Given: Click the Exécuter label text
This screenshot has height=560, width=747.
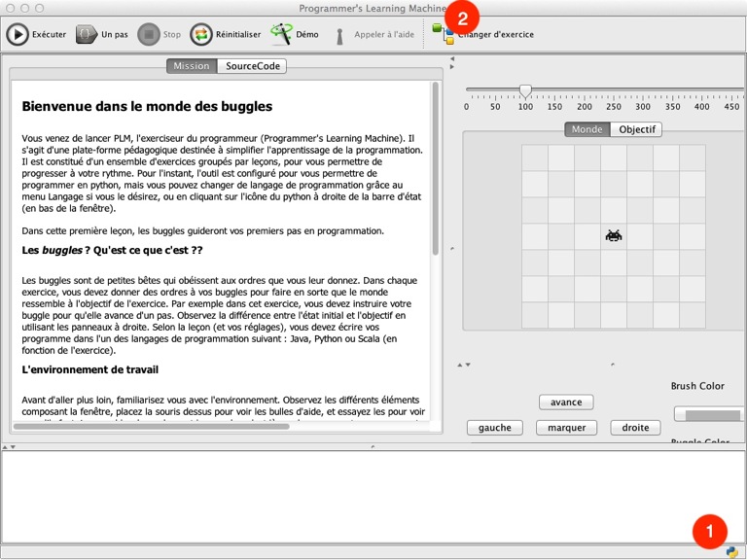Looking at the screenshot, I should tap(49, 35).
